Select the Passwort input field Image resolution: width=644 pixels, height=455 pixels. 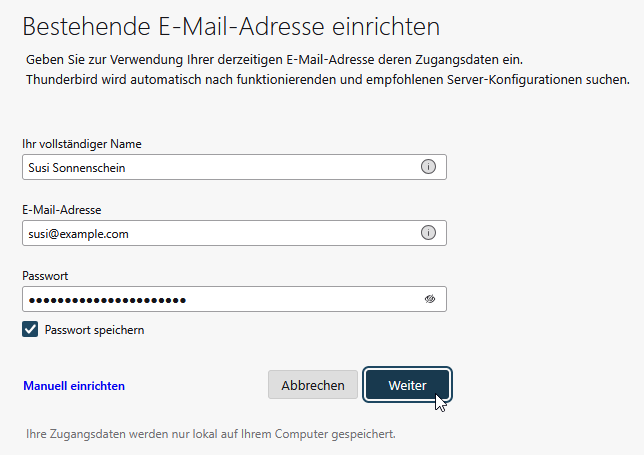pos(220,299)
